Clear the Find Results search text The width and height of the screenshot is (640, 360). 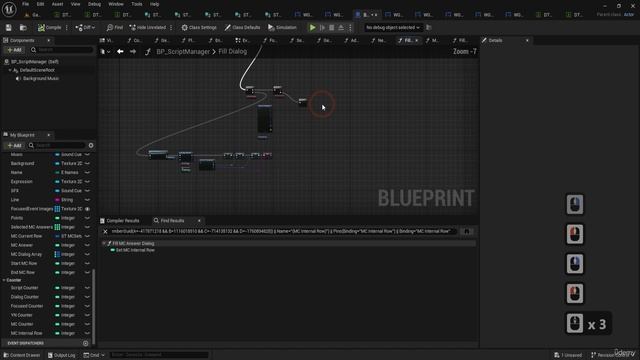[105, 231]
